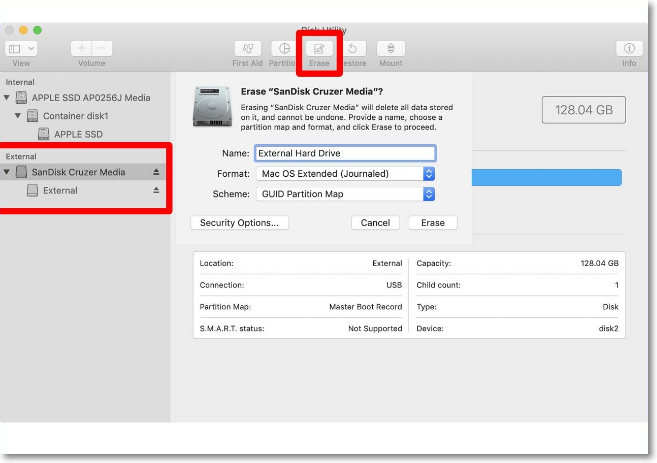Click the Type value Disk
The image size is (657, 463).
[610, 307]
